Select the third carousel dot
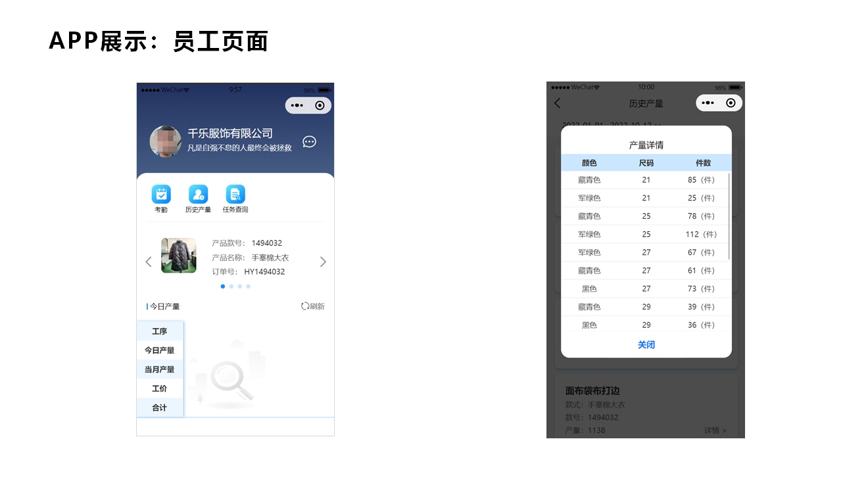The width and height of the screenshot is (868, 483). pos(240,287)
